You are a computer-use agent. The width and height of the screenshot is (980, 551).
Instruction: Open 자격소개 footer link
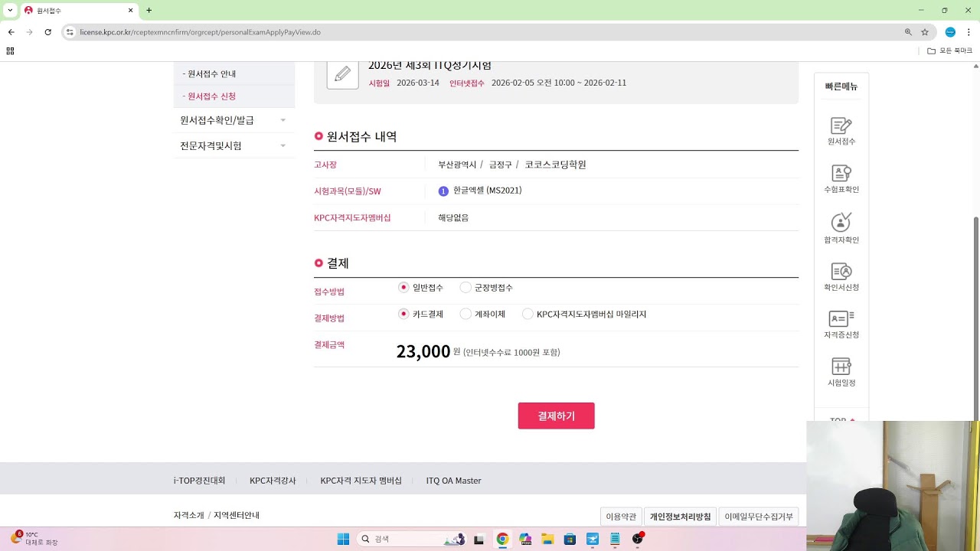[x=189, y=515]
